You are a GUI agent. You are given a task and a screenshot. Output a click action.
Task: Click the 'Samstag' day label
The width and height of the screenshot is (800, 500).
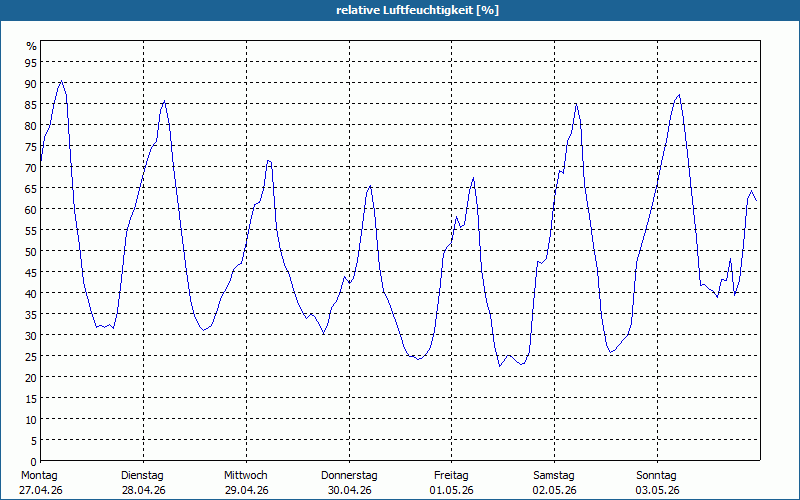(554, 475)
